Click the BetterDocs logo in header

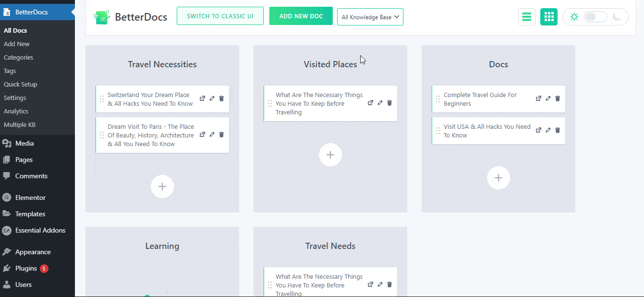(x=130, y=17)
